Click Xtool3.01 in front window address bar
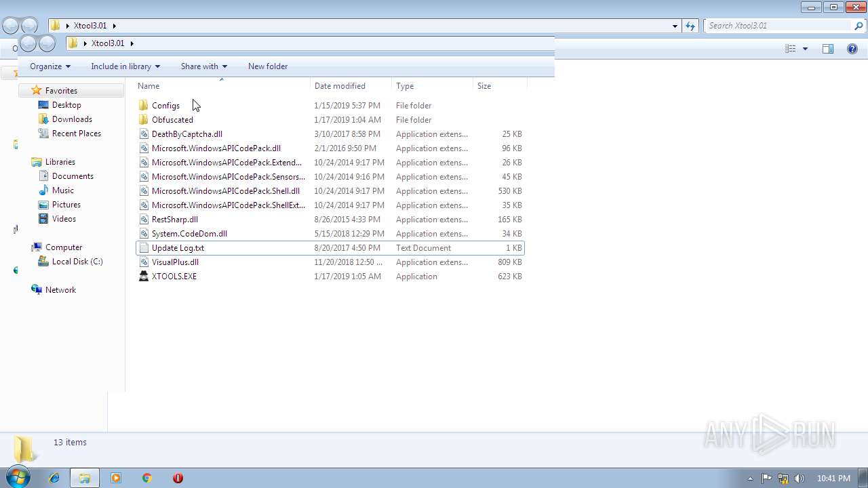Viewport: 868px width, 488px height. pyautogui.click(x=108, y=43)
